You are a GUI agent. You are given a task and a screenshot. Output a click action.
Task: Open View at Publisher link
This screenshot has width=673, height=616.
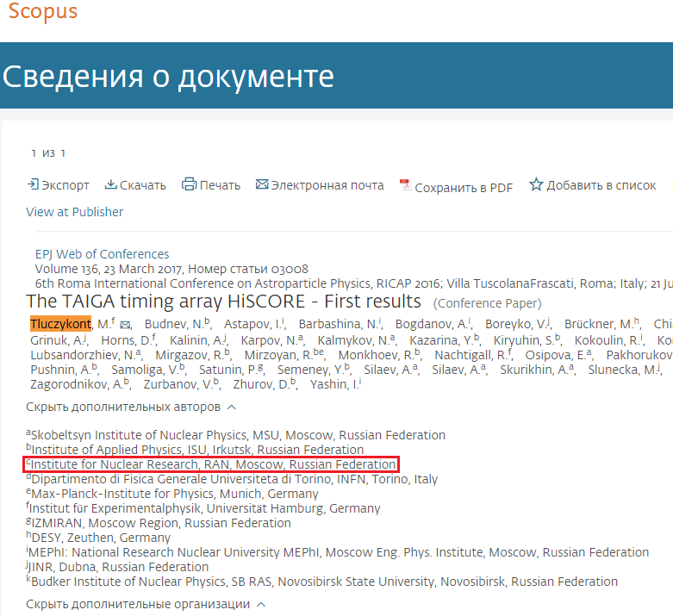(75, 212)
